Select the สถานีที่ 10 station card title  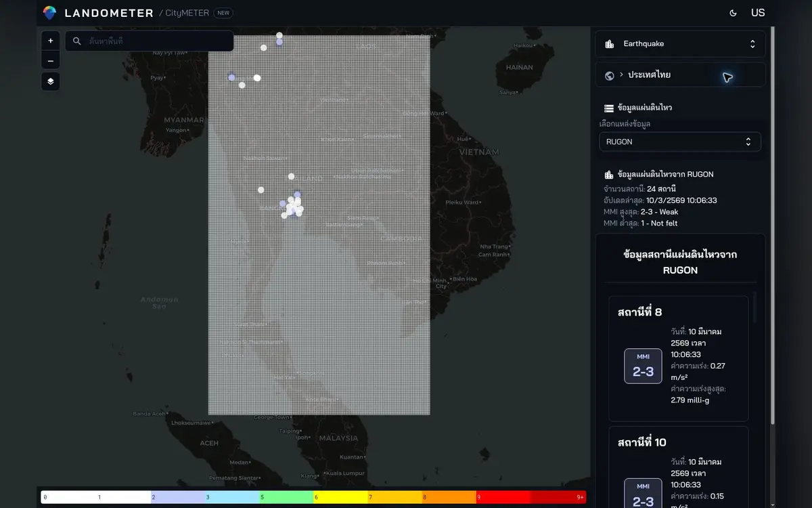point(642,442)
